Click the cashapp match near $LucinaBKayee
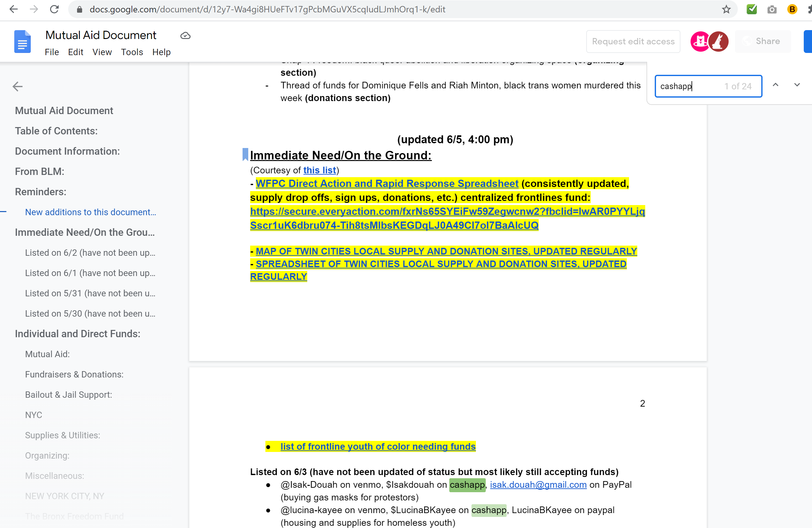 (489, 510)
